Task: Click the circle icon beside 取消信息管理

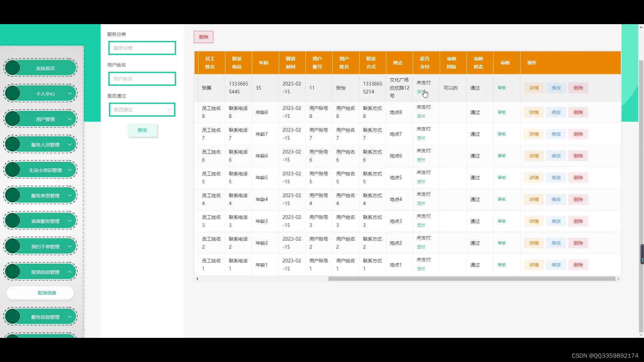Action: (13, 271)
